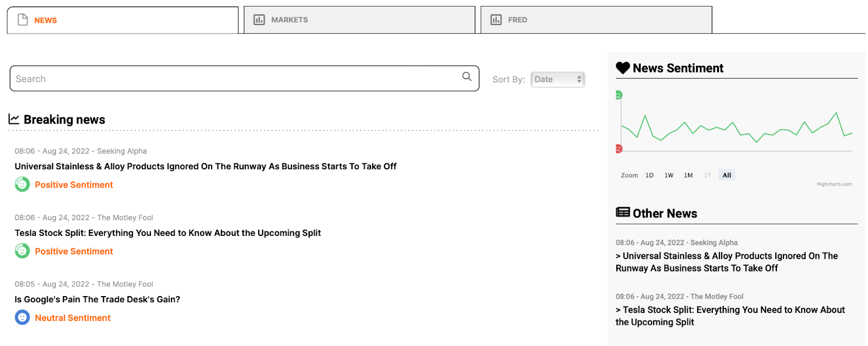
Task: Set chart zoom to 1M
Action: coord(688,175)
